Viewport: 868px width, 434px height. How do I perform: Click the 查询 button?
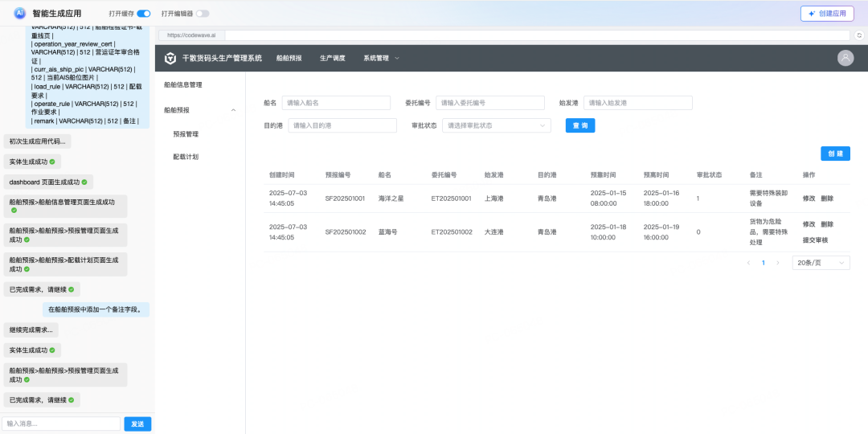point(580,125)
